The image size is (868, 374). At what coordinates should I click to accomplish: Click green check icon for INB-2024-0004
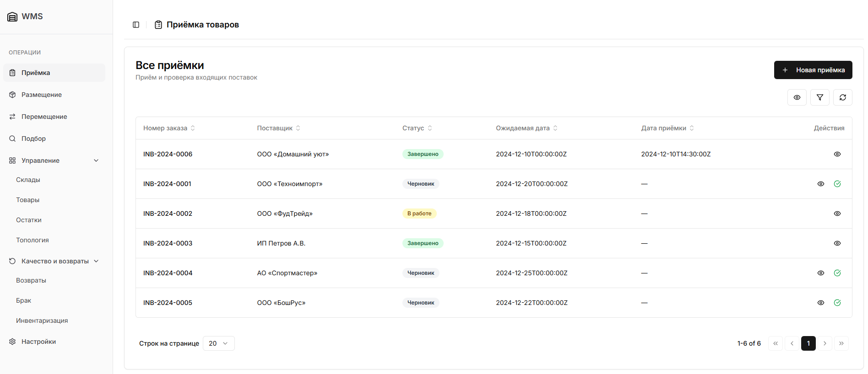[837, 273]
